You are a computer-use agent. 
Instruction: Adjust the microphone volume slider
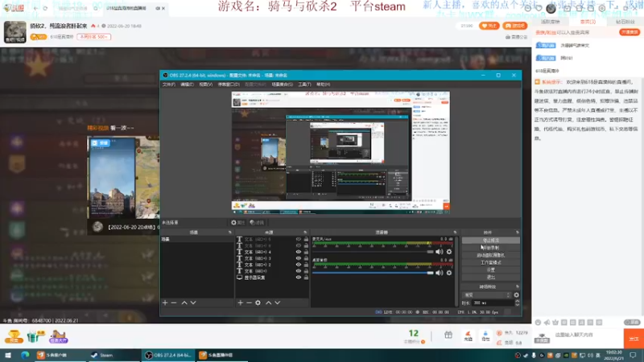tap(373, 252)
